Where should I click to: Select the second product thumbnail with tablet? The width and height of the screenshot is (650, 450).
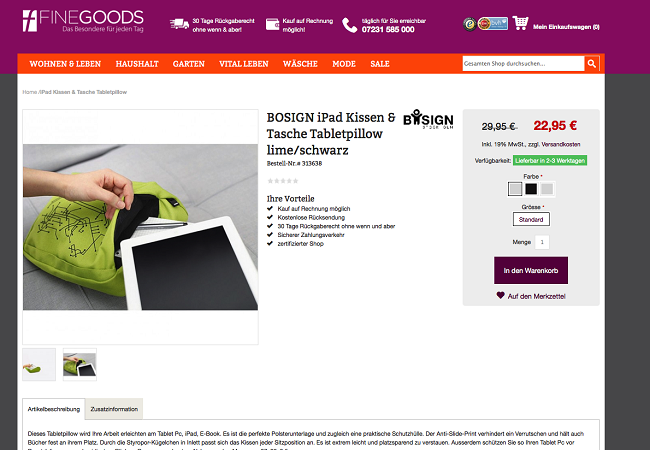(x=80, y=365)
